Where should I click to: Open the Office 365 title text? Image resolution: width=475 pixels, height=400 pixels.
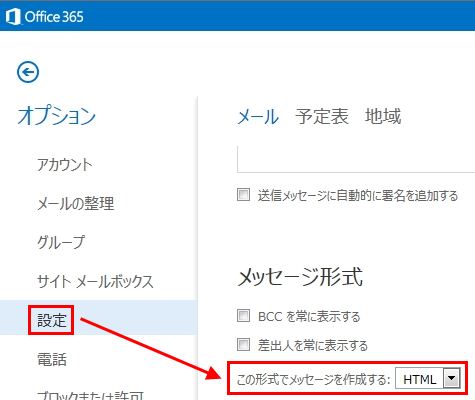click(x=54, y=17)
